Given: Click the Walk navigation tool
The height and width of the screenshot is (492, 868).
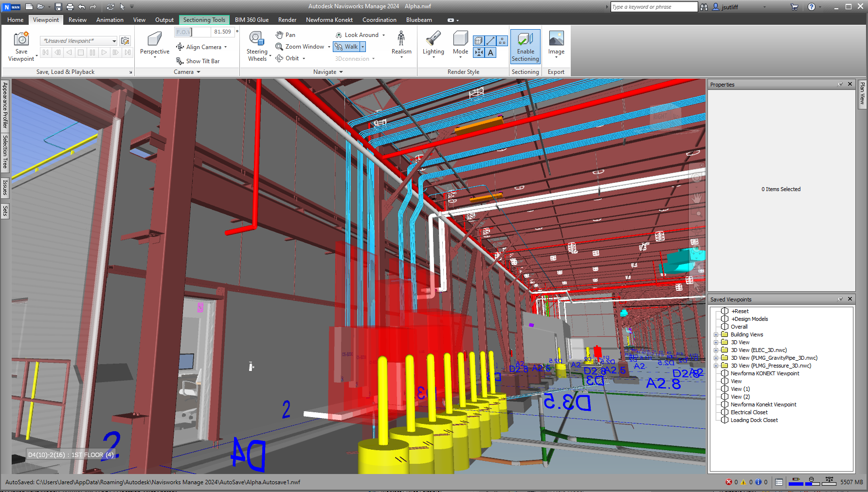Looking at the screenshot, I should click(346, 47).
